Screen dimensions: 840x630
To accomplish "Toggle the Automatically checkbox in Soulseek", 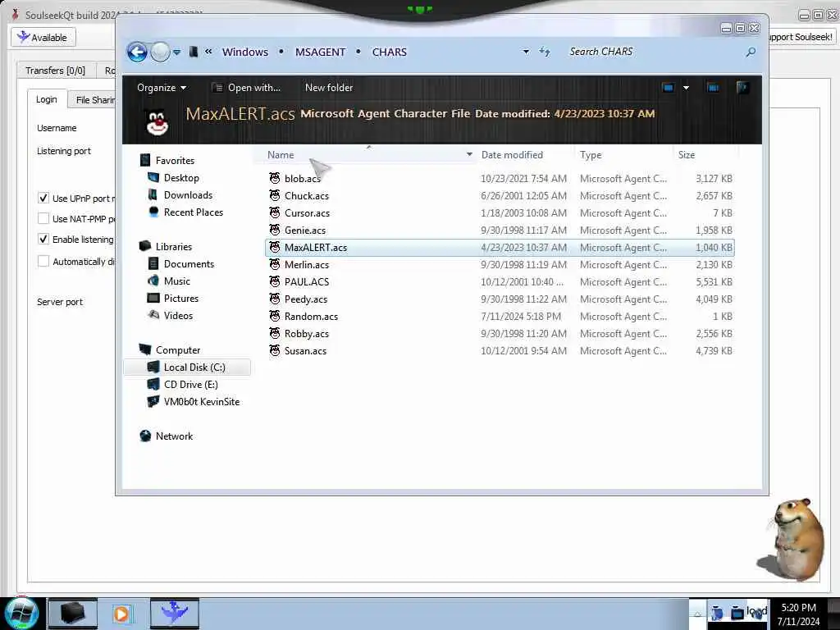I will tap(43, 262).
